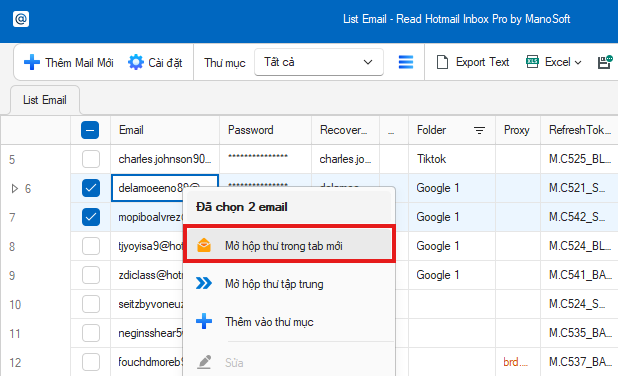Click the charles.johnson90 email cell
618x376 pixels.
[x=165, y=159]
